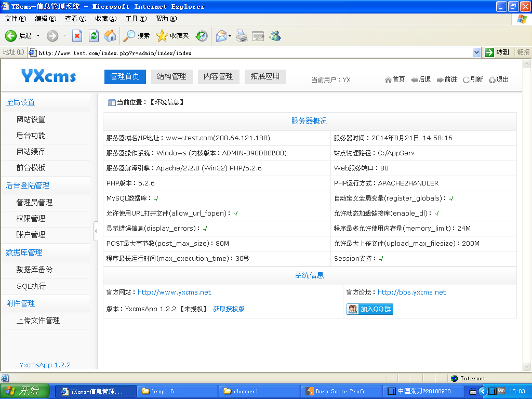This screenshot has width=532, height=399.
Task: Click the VM tray icon near clock
Action: click(501, 391)
